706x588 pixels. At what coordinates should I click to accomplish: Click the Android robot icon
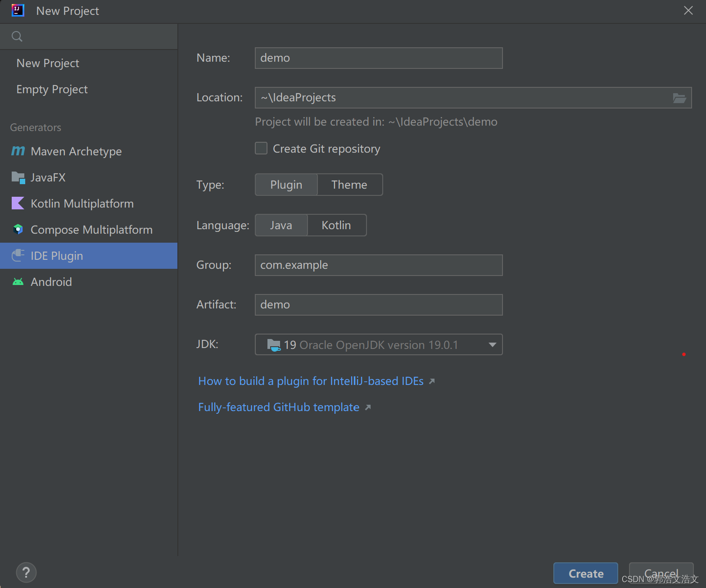18,282
